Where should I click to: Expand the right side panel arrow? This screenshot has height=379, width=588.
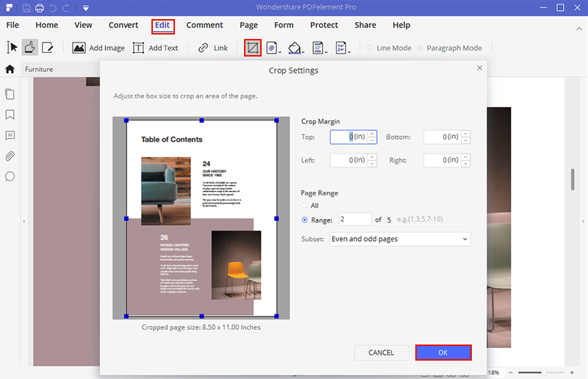tap(583, 222)
